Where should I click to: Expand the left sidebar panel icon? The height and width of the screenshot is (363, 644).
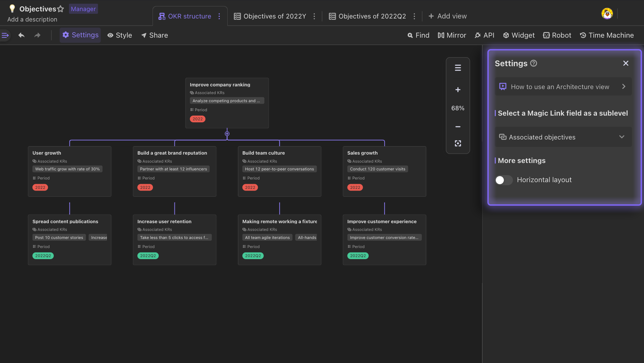(5, 35)
